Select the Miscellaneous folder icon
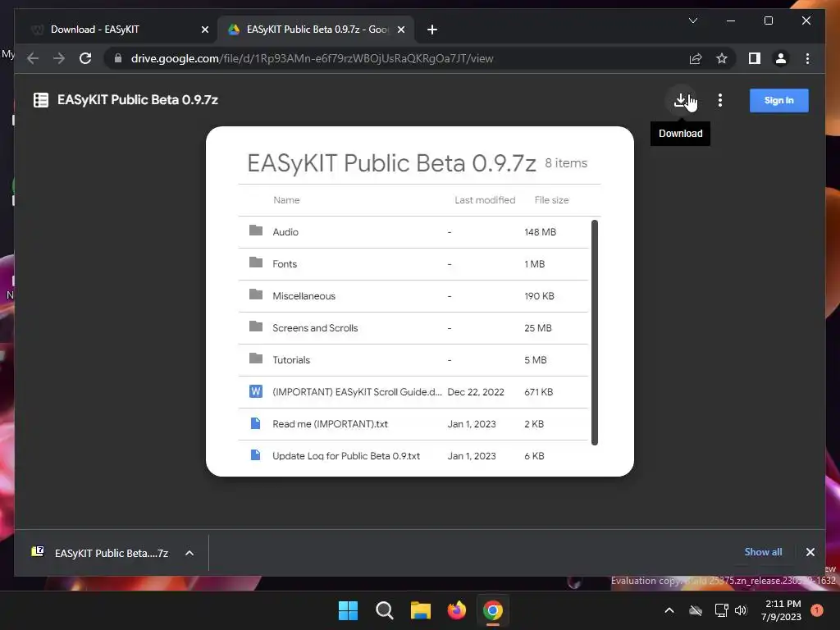This screenshot has width=840, height=630. coord(256,294)
